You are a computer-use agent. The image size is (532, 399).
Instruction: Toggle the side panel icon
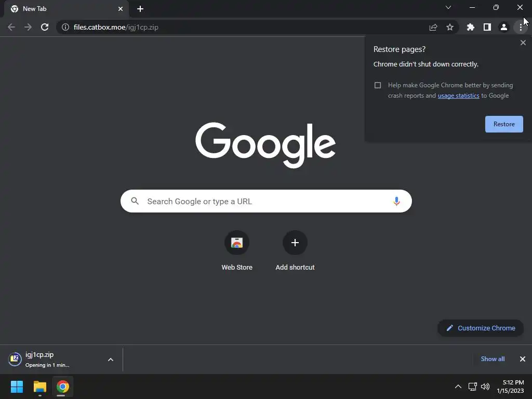coord(487,27)
